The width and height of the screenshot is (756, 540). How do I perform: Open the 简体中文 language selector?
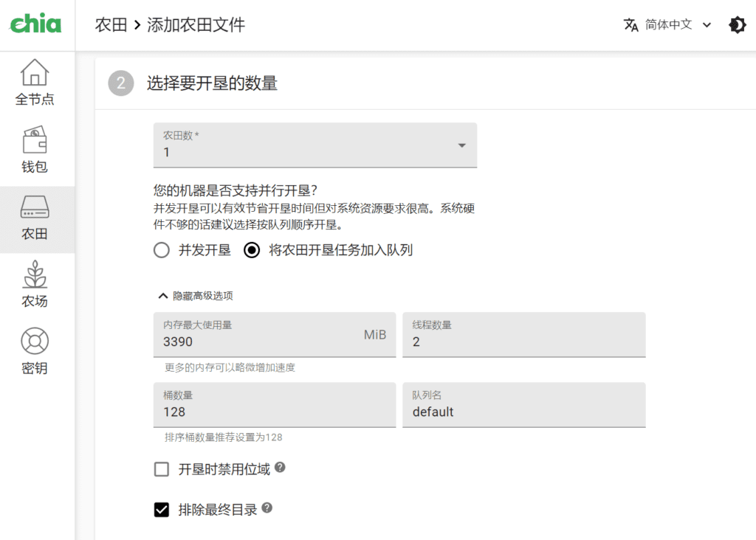coord(667,25)
